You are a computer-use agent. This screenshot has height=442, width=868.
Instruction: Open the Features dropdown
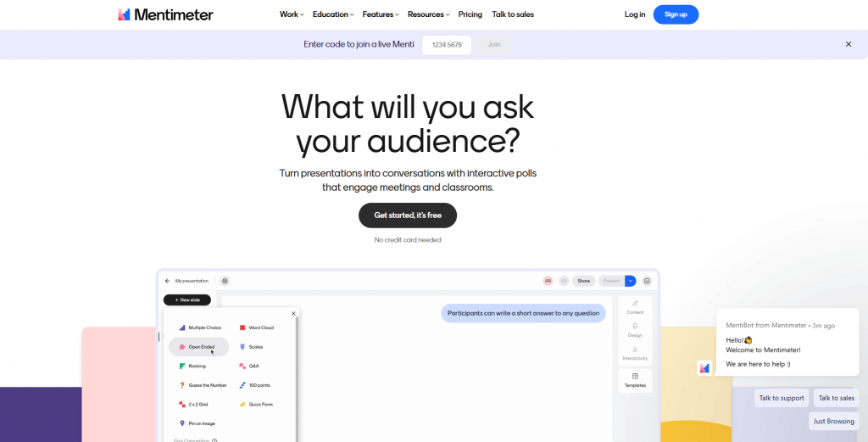click(x=381, y=14)
